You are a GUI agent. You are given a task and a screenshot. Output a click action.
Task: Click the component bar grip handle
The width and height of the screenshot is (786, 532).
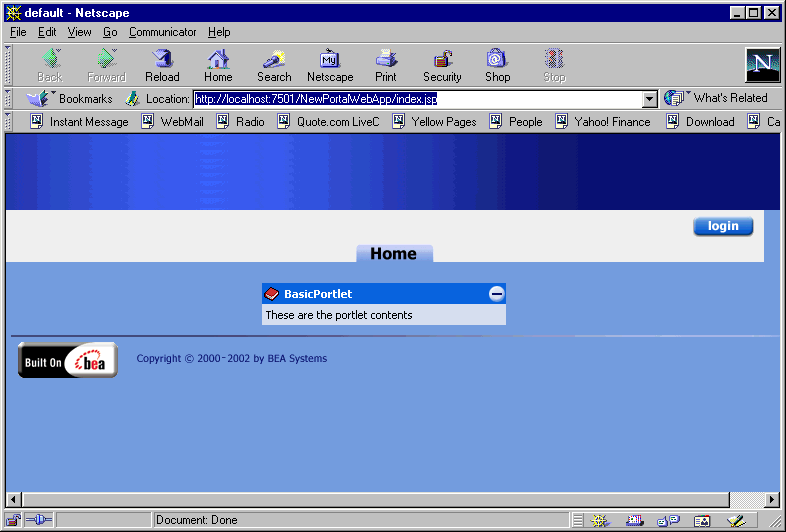577,520
